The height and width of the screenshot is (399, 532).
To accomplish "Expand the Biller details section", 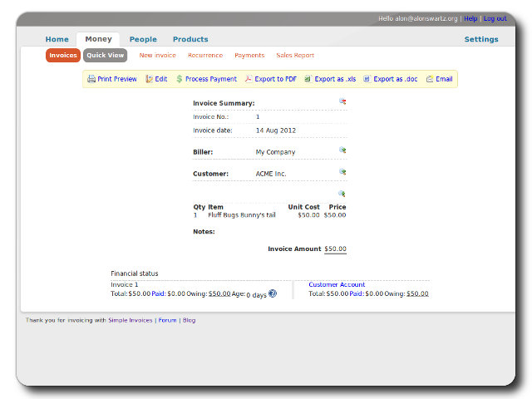I will click(x=342, y=150).
